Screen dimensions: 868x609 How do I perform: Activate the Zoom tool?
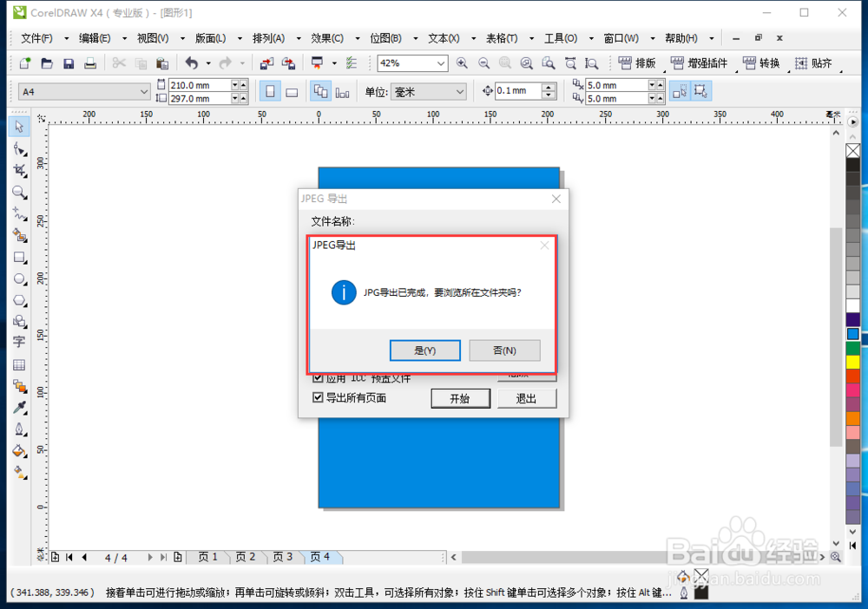coord(19,192)
